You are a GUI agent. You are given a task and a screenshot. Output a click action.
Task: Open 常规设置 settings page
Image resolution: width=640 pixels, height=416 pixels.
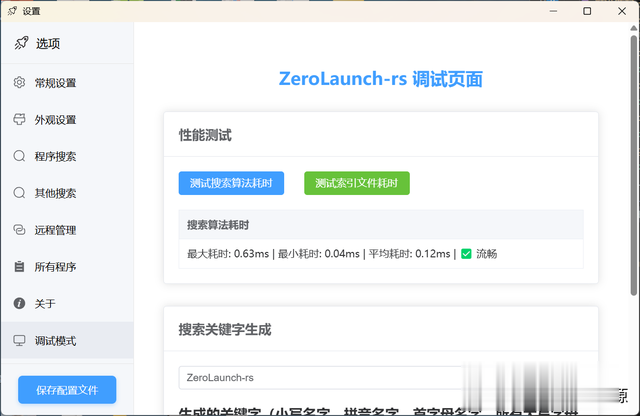(x=67, y=83)
